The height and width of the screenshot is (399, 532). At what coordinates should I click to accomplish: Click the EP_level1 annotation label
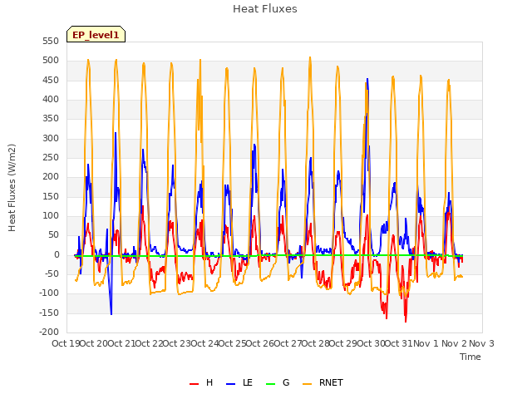pos(96,35)
